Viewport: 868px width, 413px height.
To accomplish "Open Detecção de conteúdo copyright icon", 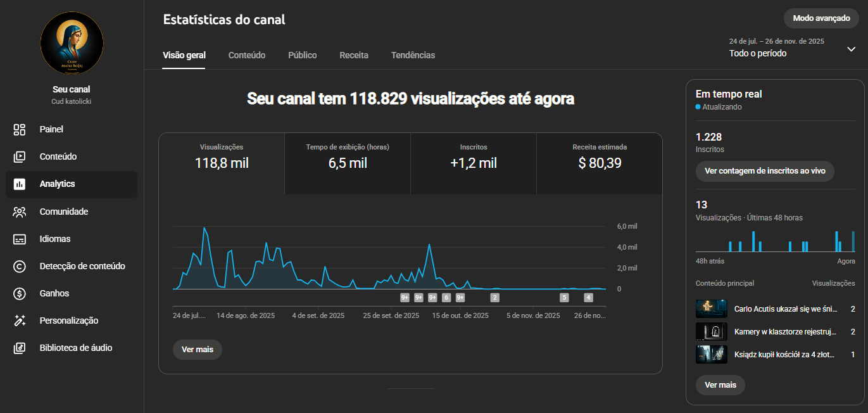I will (19, 266).
